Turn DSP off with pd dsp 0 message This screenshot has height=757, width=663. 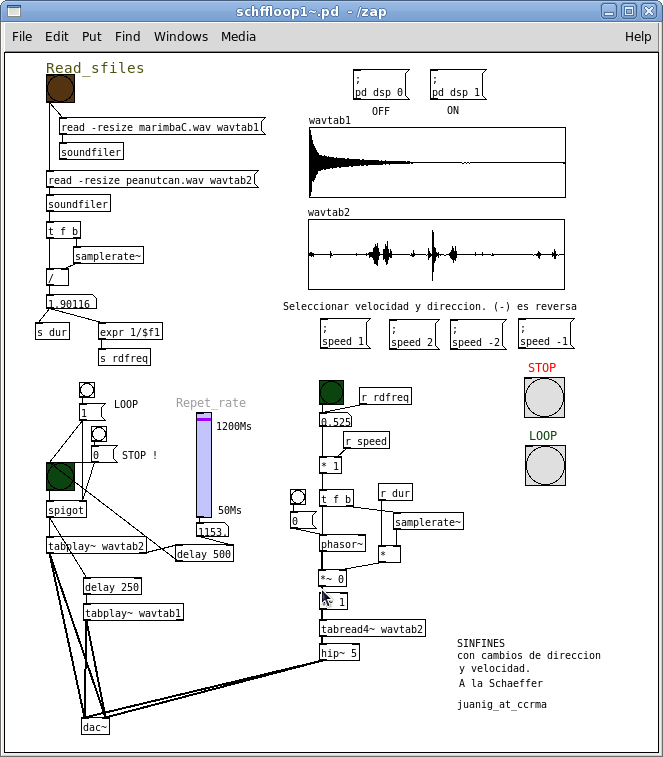(381, 85)
